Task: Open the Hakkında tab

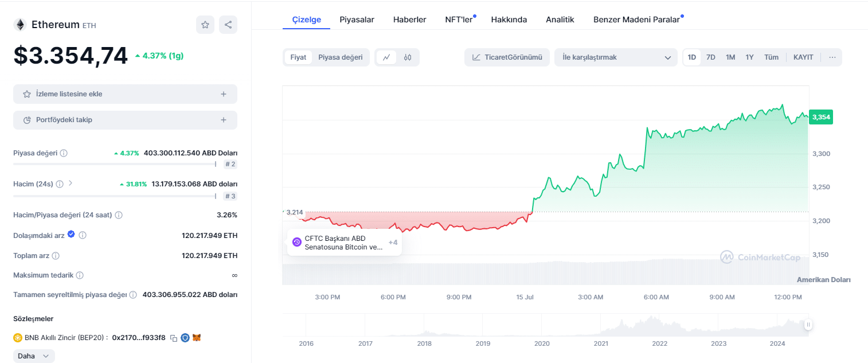Action: coord(509,19)
